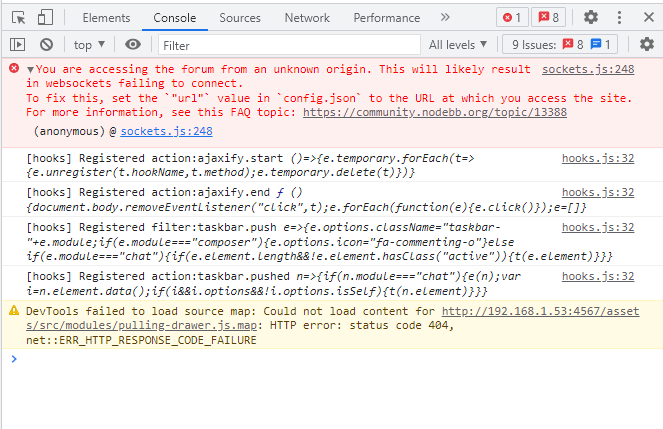Open the Sources tab
Screen dimensions: 663x429
239,17
